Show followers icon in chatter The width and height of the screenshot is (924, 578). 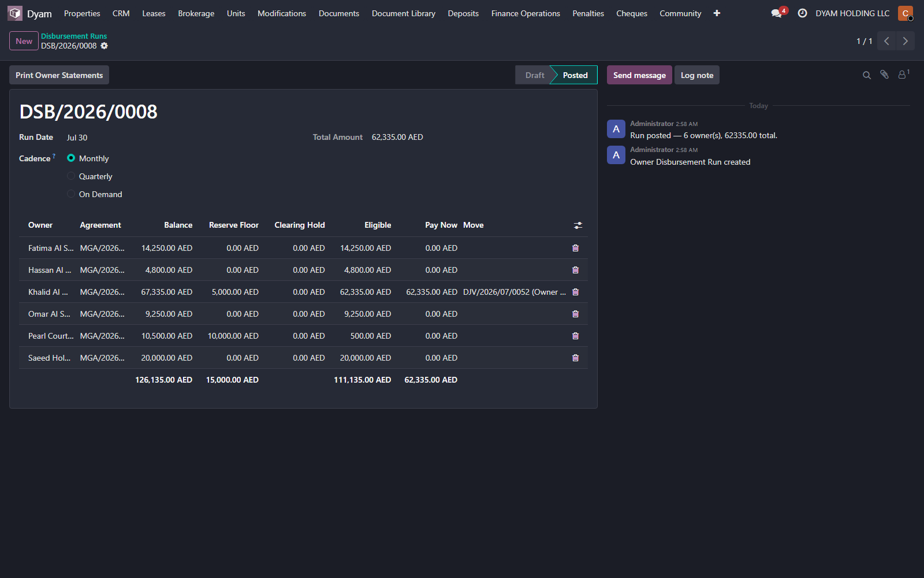click(903, 75)
